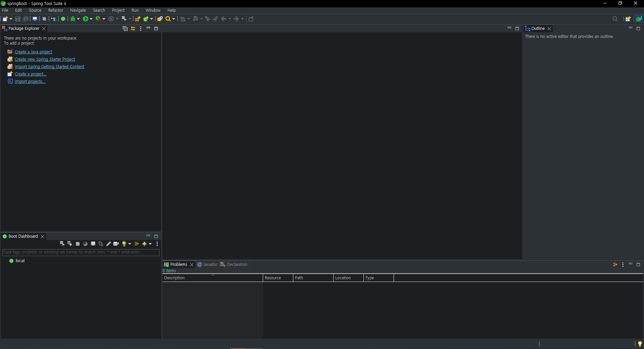Image resolution: width=644 pixels, height=349 pixels.
Task: Click the Forward navigation arrow
Action: tap(236, 19)
